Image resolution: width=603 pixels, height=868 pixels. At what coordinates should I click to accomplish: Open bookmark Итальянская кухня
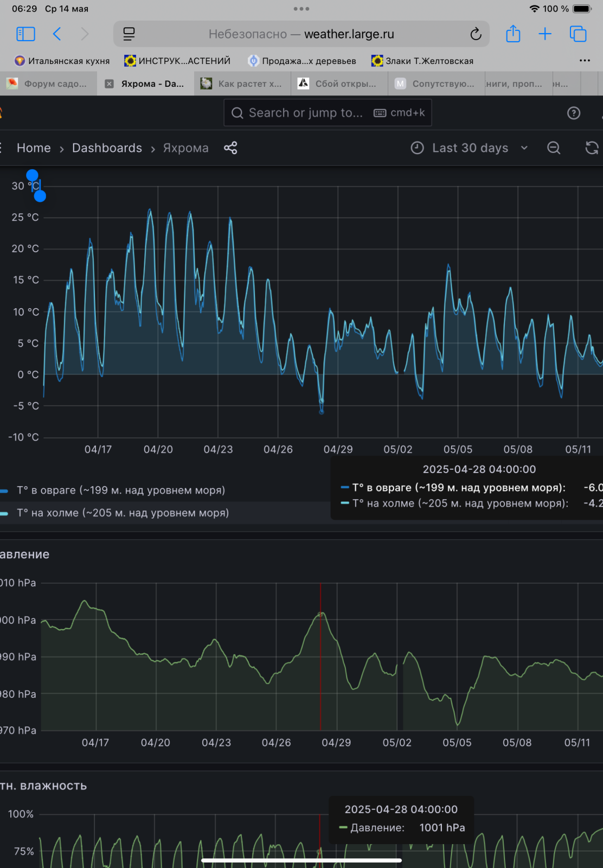pyautogui.click(x=62, y=61)
